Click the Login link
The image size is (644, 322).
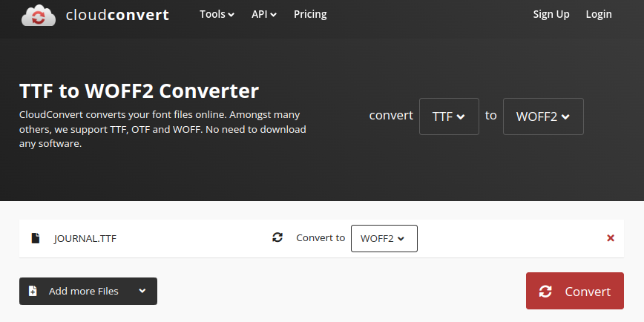coord(599,14)
